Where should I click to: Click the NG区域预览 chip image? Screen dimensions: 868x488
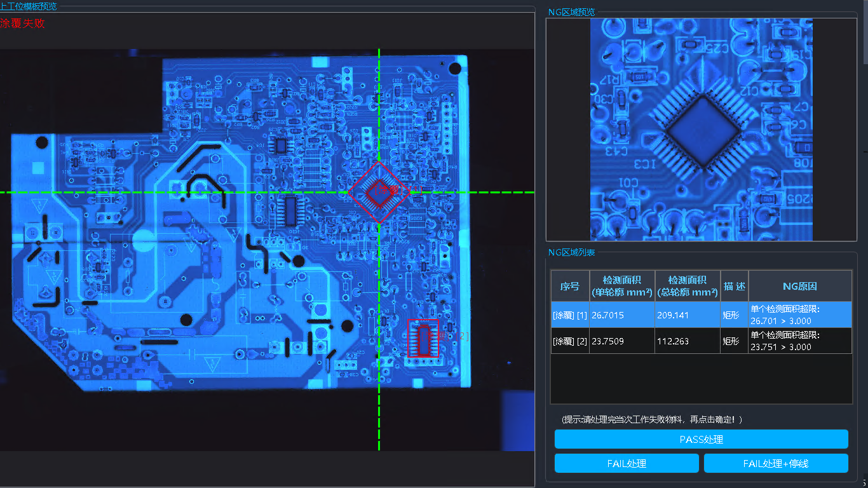click(x=702, y=130)
